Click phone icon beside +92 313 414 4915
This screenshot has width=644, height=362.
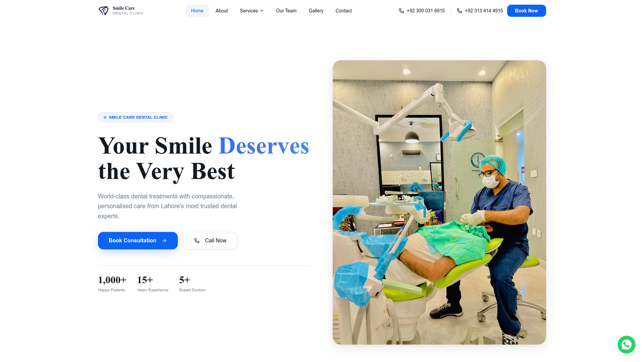(459, 11)
